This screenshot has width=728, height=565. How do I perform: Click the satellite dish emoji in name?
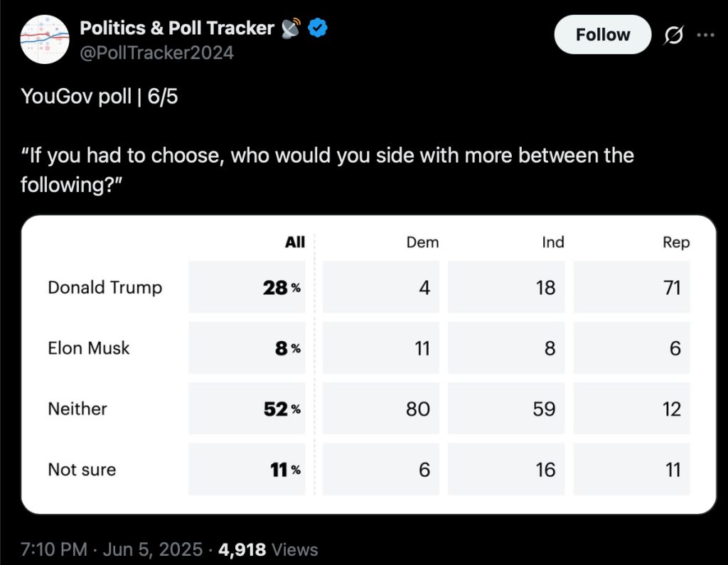click(291, 28)
